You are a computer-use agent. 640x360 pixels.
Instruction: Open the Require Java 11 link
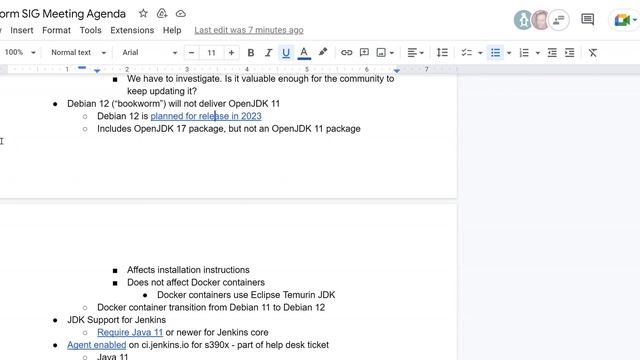[130, 333]
